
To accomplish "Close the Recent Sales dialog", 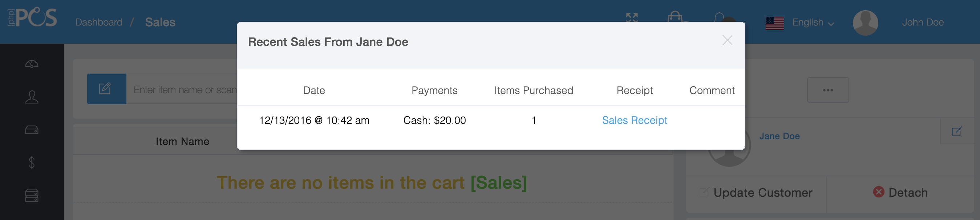I will click(x=727, y=40).
